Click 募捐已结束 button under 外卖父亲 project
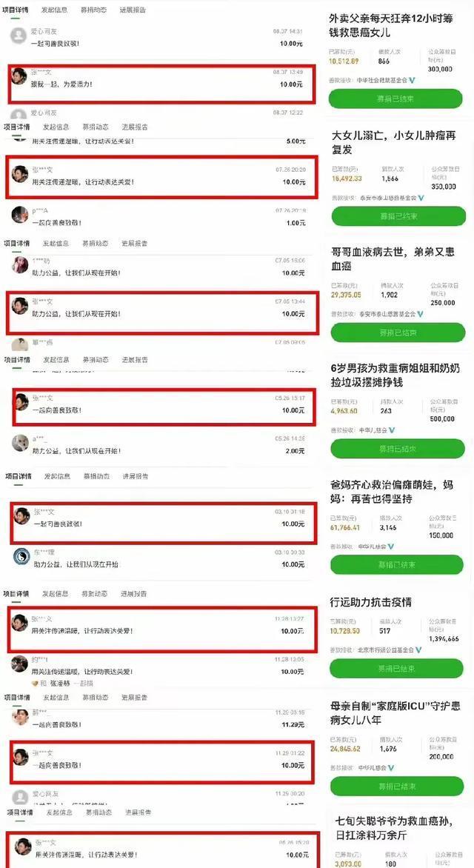The height and width of the screenshot is (868, 474). tap(395, 99)
